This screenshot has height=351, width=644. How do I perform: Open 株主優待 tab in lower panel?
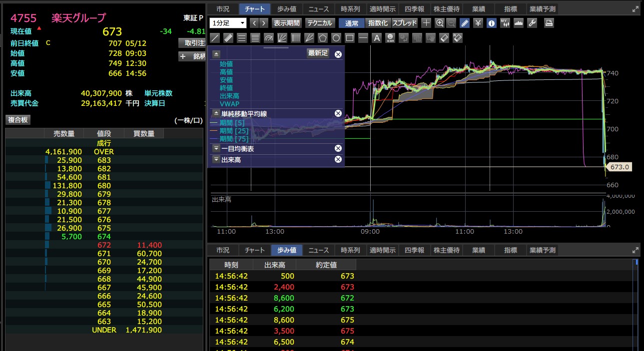coord(446,250)
